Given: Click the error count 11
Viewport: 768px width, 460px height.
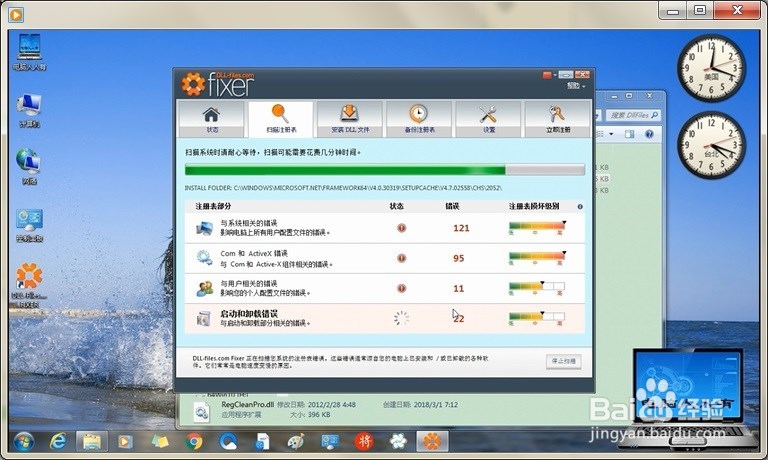Looking at the screenshot, I should 458,289.
